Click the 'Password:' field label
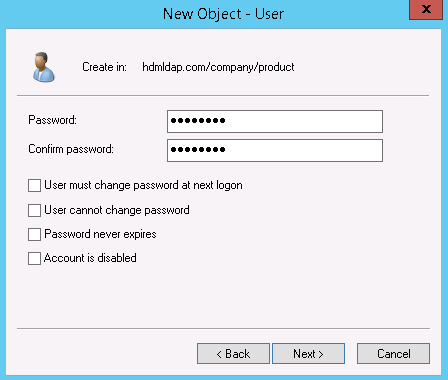This screenshot has height=380, width=448. (x=52, y=120)
